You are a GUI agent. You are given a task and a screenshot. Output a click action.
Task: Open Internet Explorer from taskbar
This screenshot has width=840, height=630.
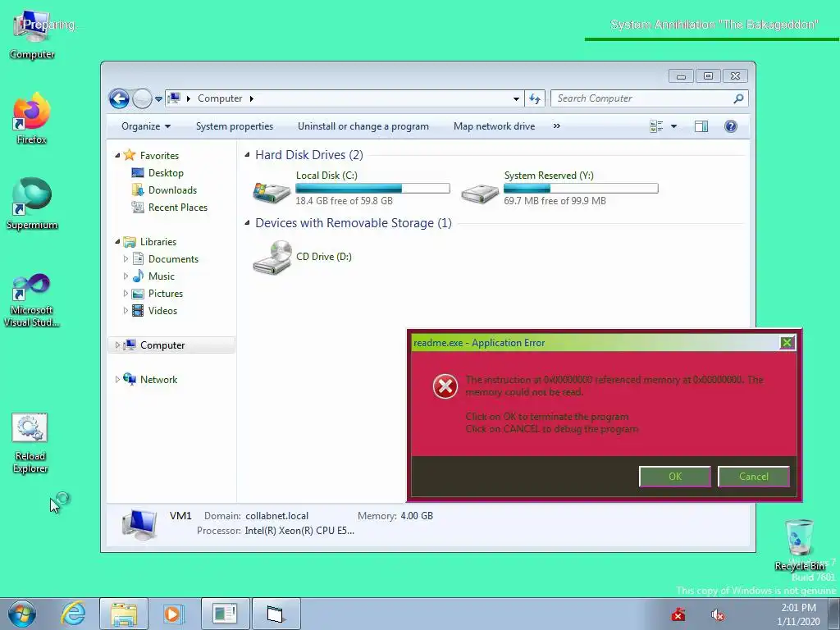click(x=73, y=614)
